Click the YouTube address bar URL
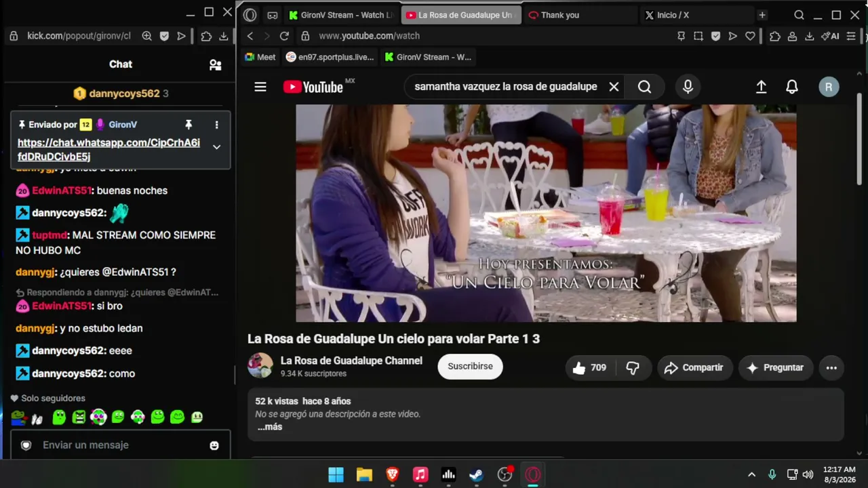This screenshot has width=868, height=488. (369, 36)
